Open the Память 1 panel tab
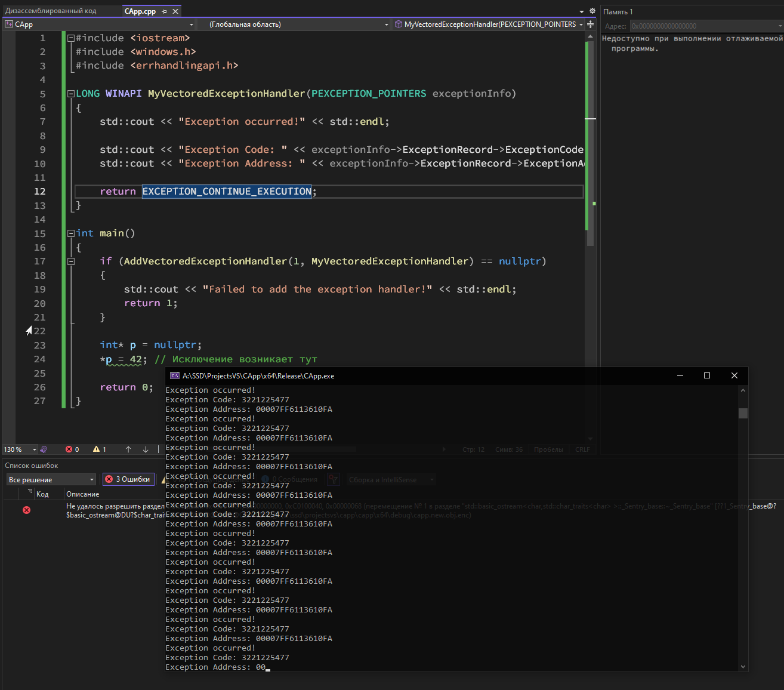This screenshot has width=784, height=690. click(618, 12)
